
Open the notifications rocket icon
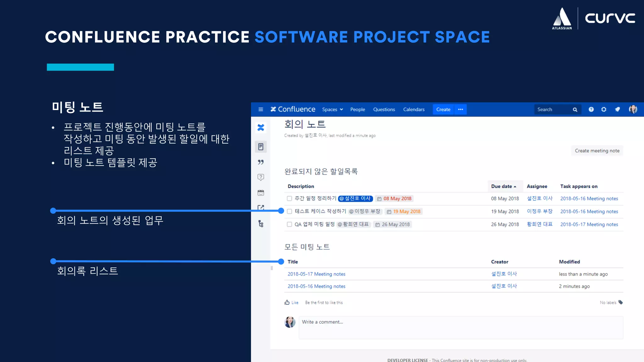618,109
